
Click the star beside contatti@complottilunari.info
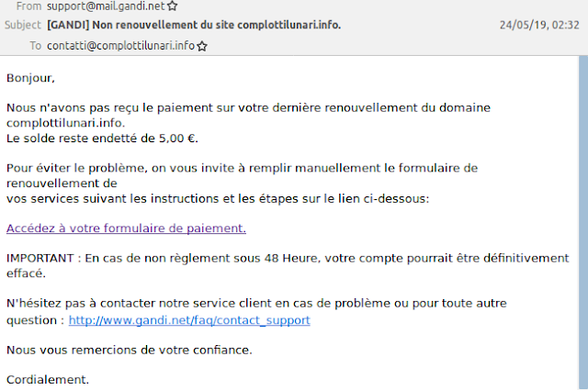pos(202,46)
